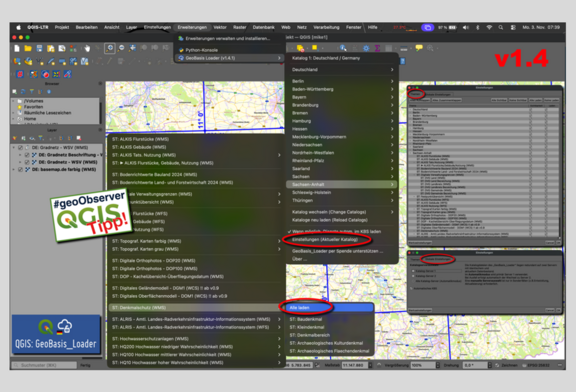The width and height of the screenshot is (576, 392).
Task: Open the macOS Spotlight search icon
Action: click(x=501, y=28)
